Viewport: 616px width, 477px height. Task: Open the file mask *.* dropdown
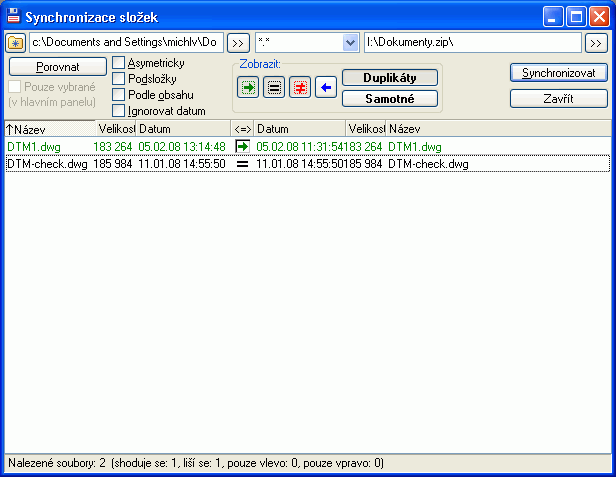350,42
